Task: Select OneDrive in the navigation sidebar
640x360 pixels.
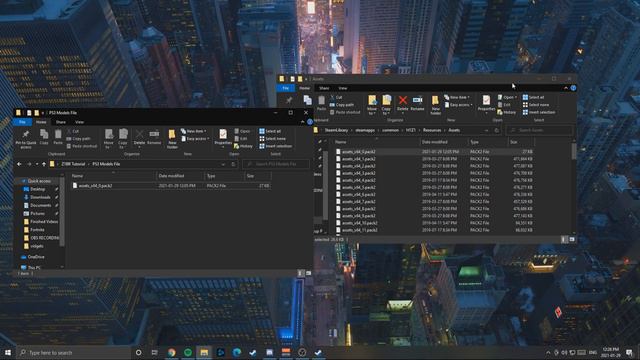Action: coord(36,257)
